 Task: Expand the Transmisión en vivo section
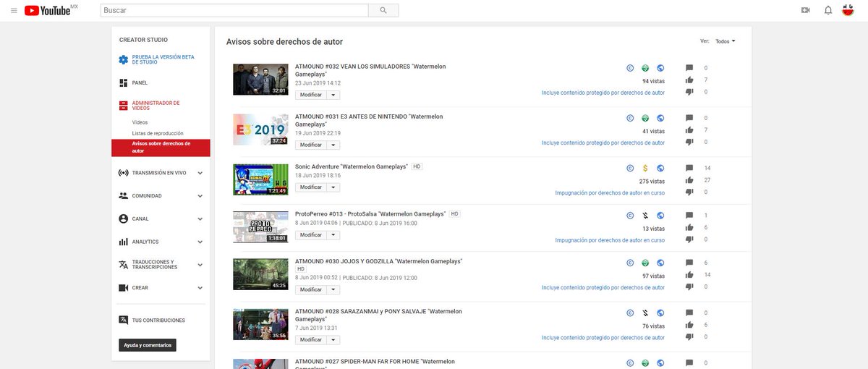click(x=200, y=173)
